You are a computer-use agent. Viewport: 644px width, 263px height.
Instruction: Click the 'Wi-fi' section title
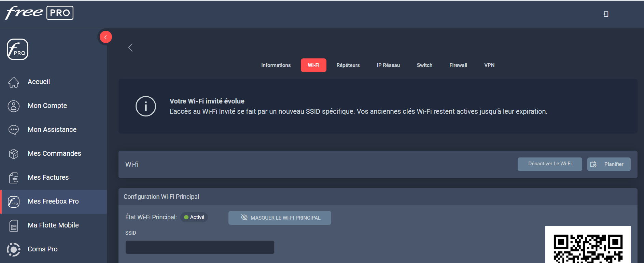point(132,164)
